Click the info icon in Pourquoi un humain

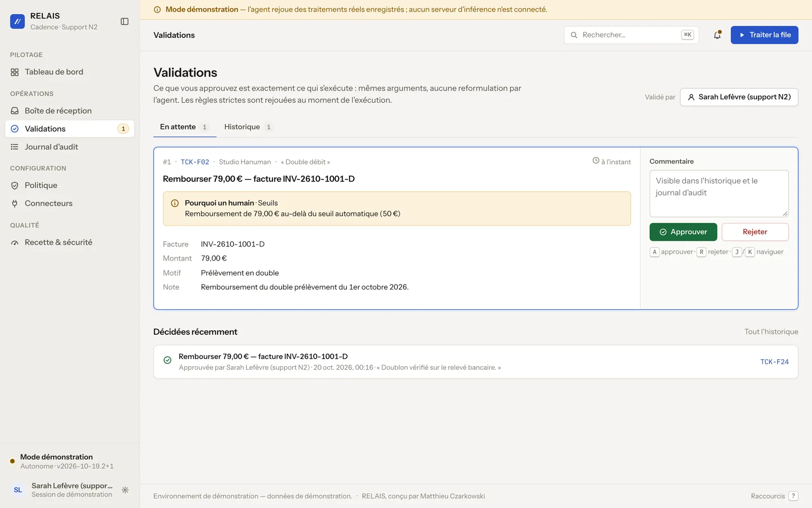175,203
